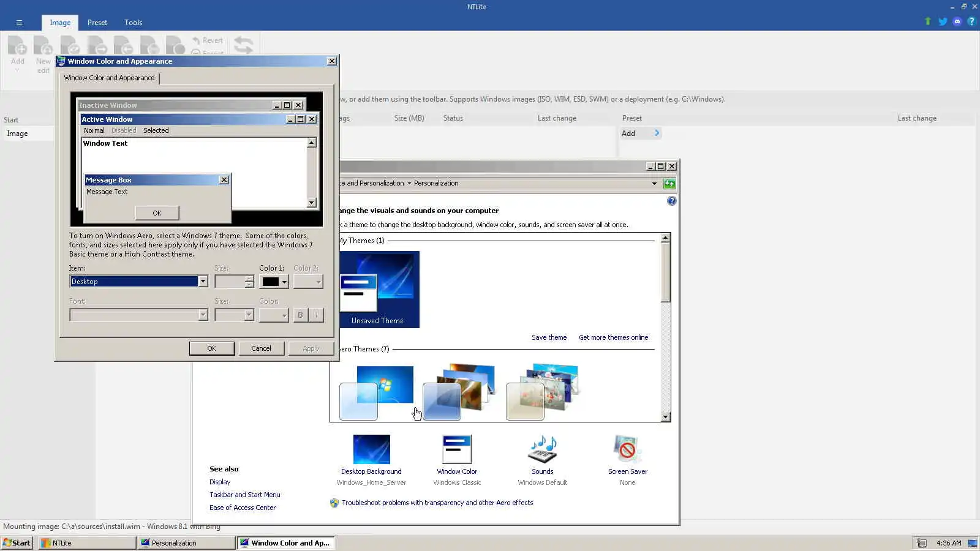980x551 pixels.
Task: Select the second Aero theme thumbnail
Action: pos(459,392)
